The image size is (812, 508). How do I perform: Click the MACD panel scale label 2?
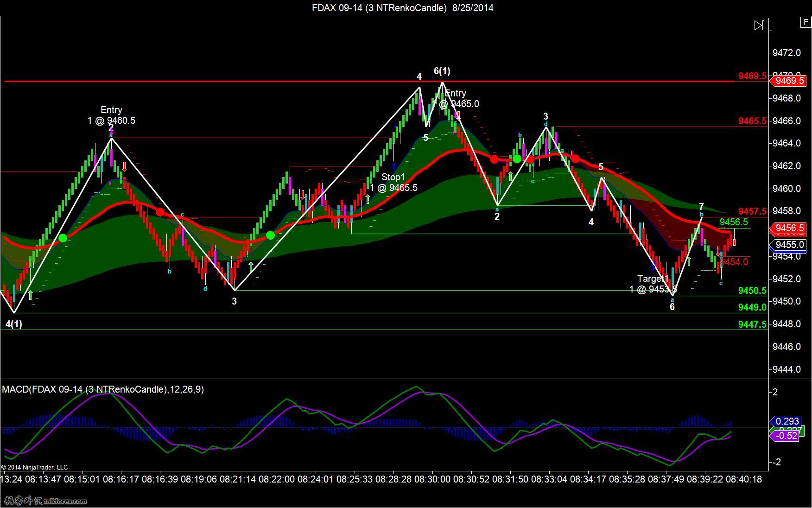click(x=775, y=392)
